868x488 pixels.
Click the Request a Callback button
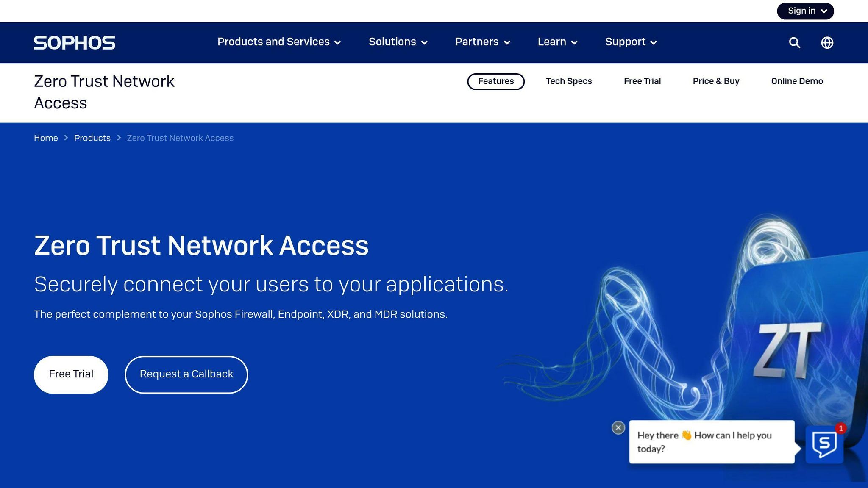point(186,374)
